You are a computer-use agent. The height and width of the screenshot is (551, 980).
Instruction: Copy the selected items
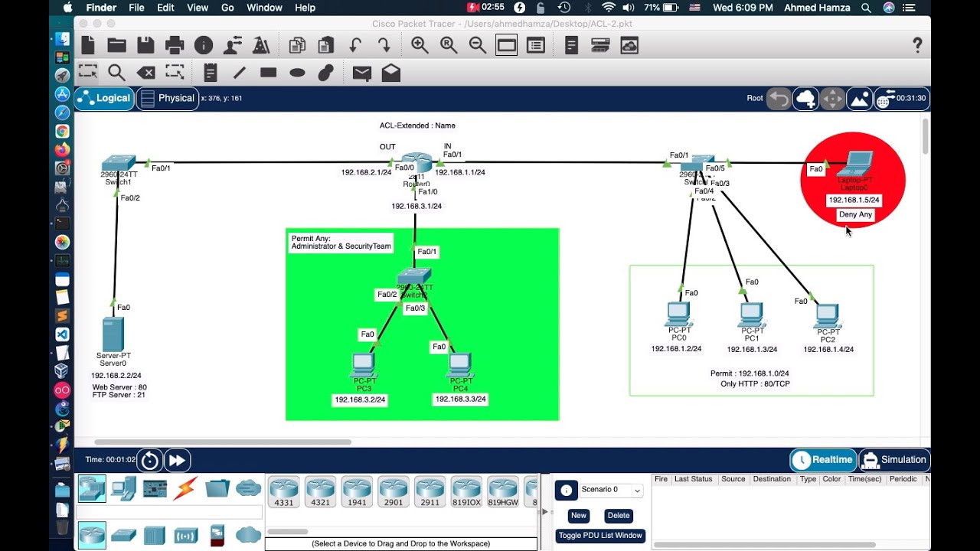[x=297, y=46]
